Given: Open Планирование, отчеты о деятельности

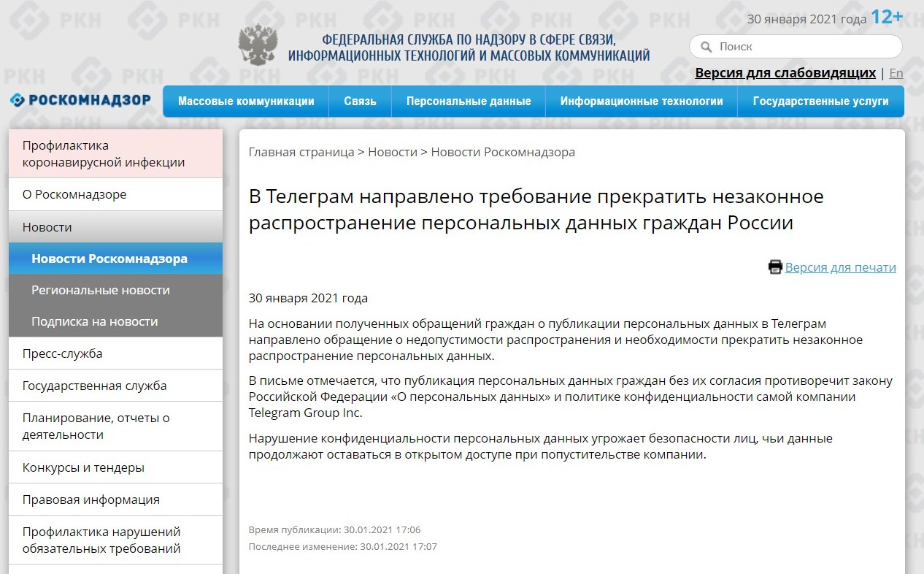Looking at the screenshot, I should [115, 426].
